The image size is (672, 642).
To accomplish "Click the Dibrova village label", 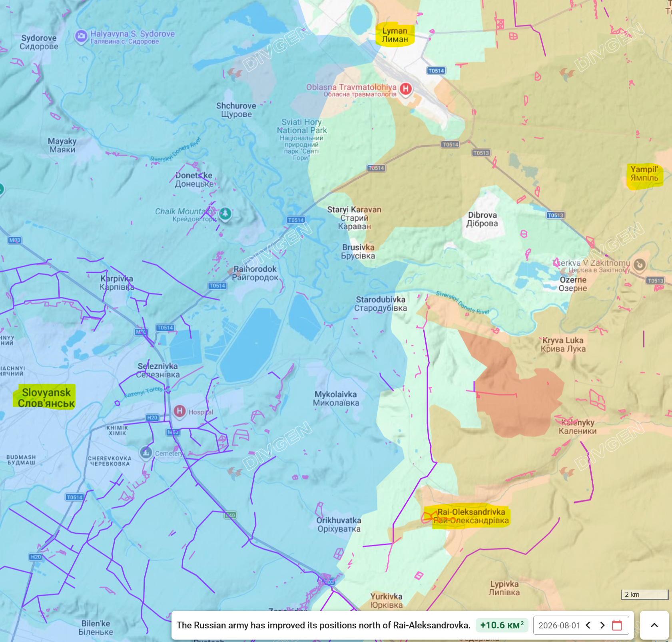I will click(x=483, y=219).
